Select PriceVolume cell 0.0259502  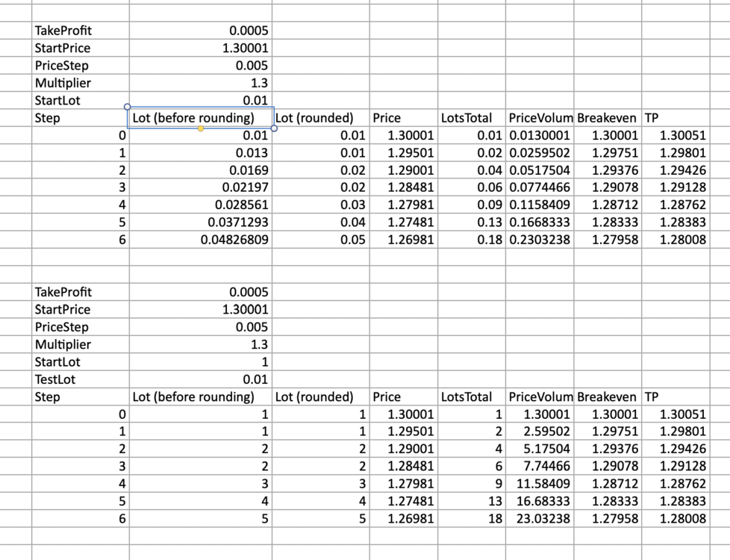(540, 153)
